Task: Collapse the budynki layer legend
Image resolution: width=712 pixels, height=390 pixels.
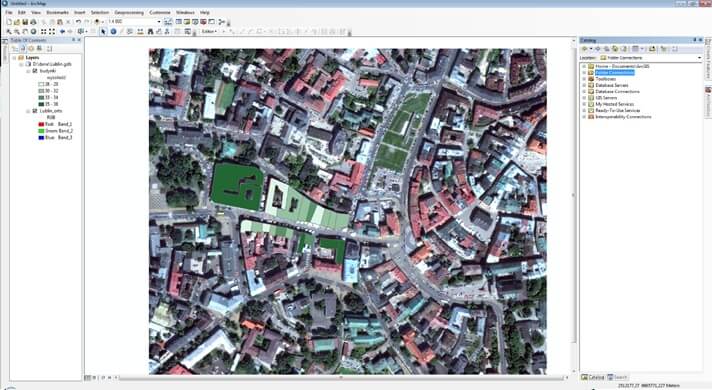Action: pyautogui.click(x=28, y=71)
